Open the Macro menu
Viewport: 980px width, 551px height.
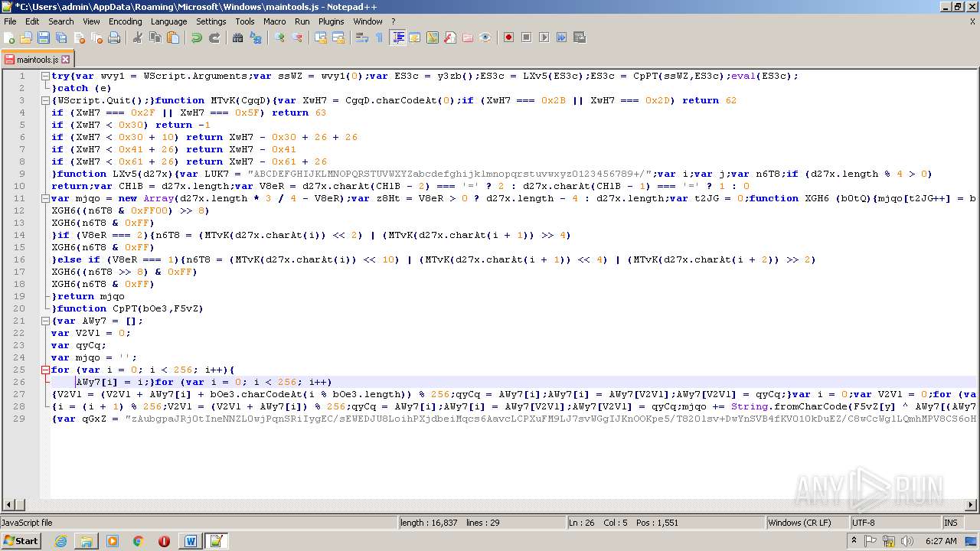click(x=275, y=21)
